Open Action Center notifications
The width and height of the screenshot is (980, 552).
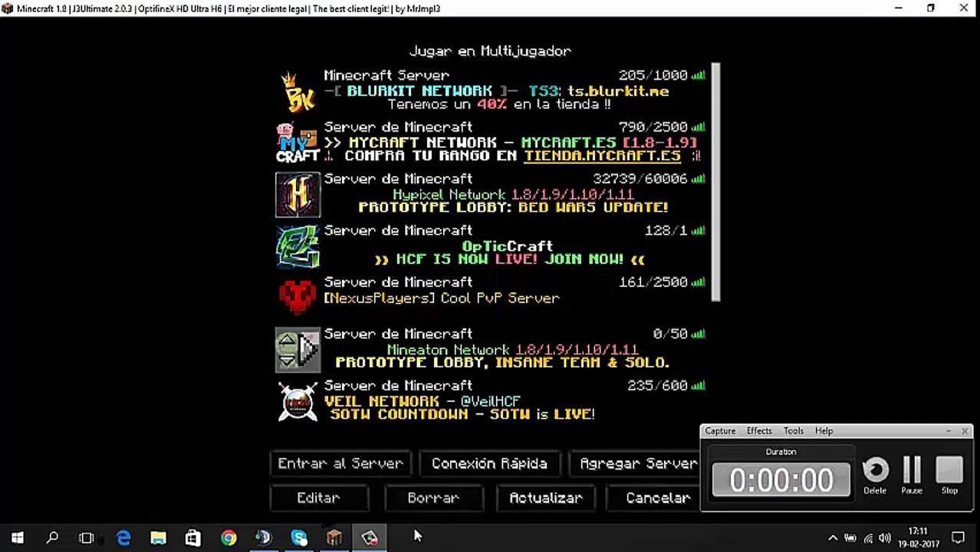(x=958, y=538)
